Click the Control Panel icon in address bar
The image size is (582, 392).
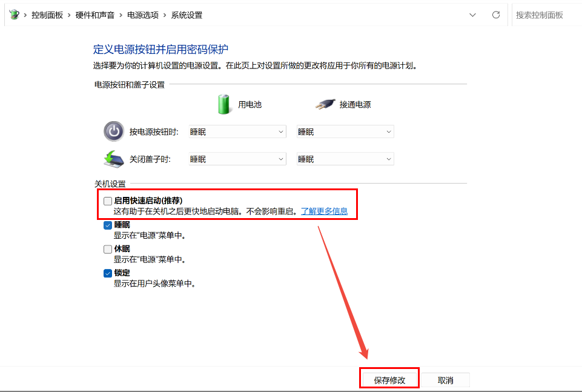click(x=14, y=15)
